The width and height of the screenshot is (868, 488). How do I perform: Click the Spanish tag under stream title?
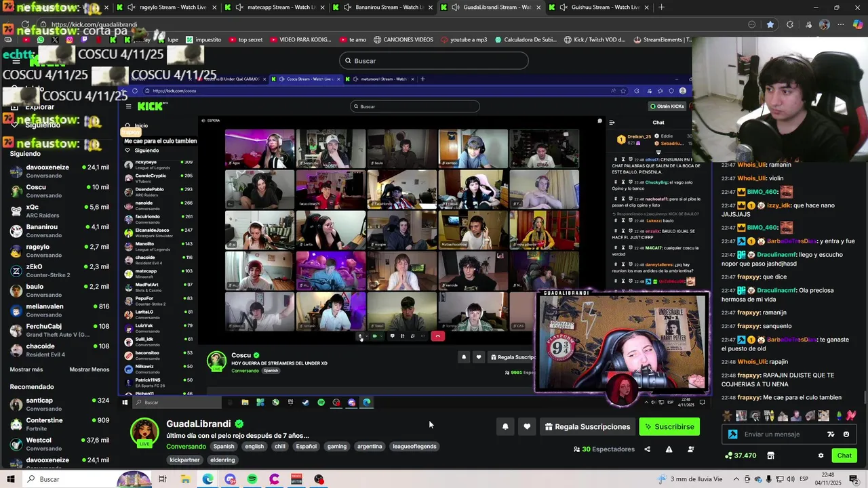coord(224,447)
